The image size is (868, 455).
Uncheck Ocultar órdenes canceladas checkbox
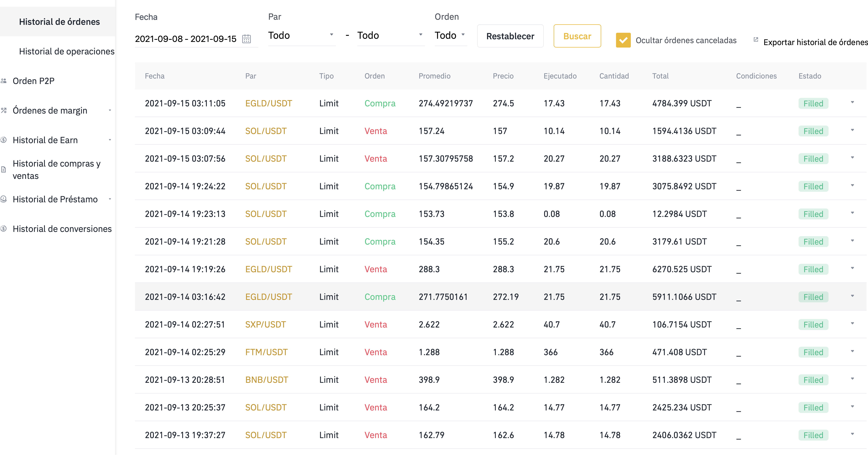point(623,40)
